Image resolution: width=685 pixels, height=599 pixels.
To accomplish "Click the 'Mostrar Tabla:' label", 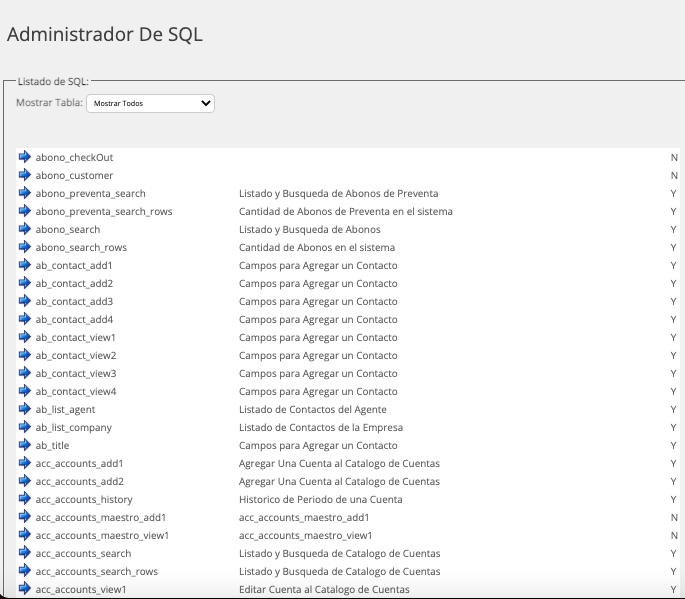I will click(x=49, y=103).
